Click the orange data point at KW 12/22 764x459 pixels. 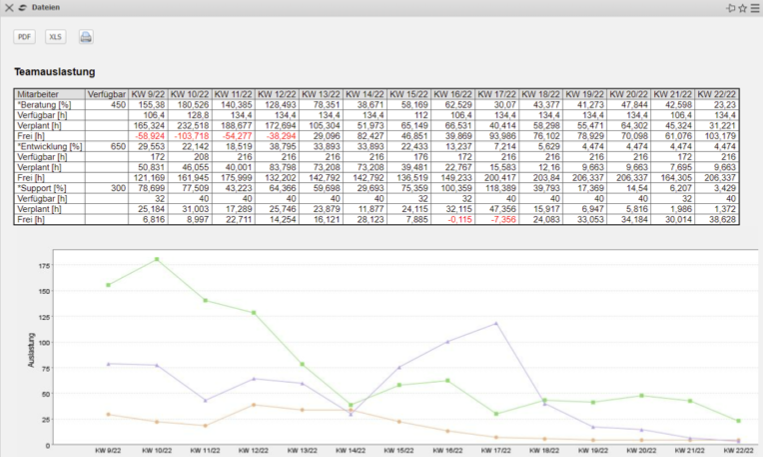pyautogui.click(x=254, y=405)
